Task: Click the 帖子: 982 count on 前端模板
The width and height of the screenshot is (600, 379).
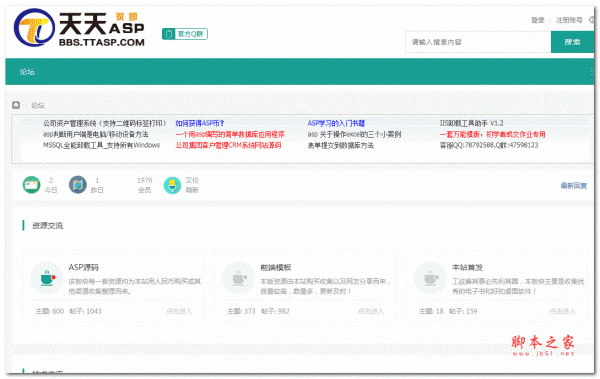Action: pyautogui.click(x=275, y=311)
